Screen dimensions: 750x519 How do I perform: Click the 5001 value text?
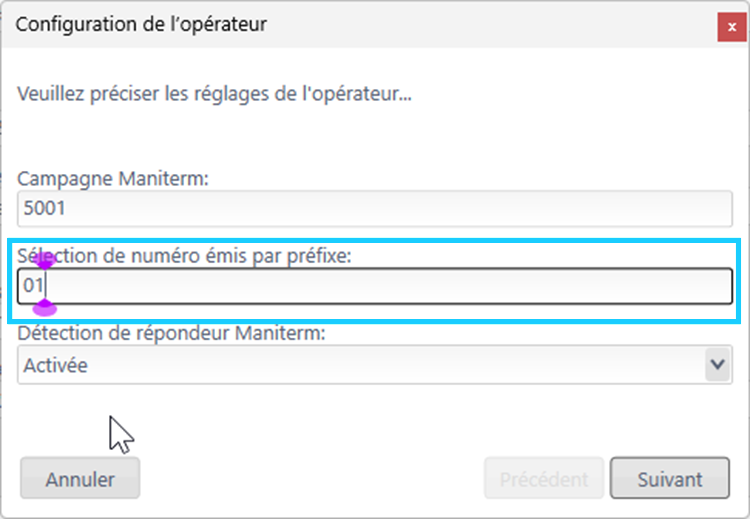click(44, 208)
